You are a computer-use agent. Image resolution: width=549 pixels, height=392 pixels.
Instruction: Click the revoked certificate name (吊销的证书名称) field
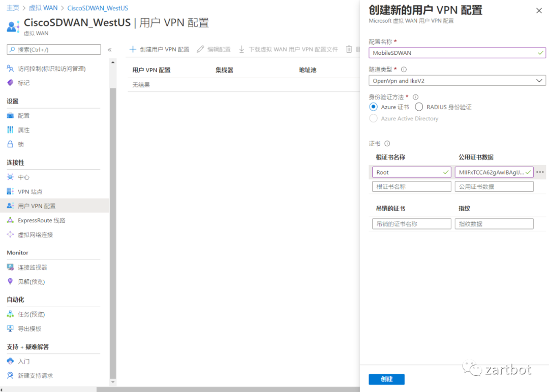[x=411, y=224]
